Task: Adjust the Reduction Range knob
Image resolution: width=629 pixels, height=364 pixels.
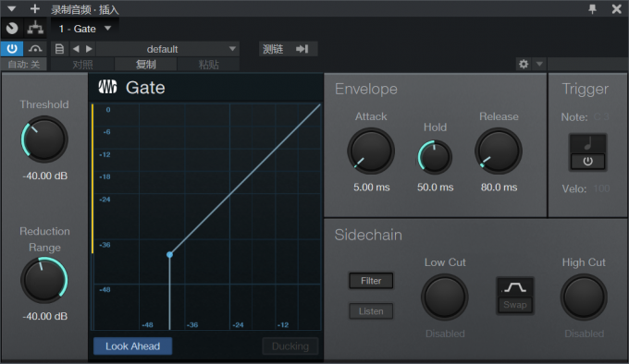Action: click(x=44, y=280)
